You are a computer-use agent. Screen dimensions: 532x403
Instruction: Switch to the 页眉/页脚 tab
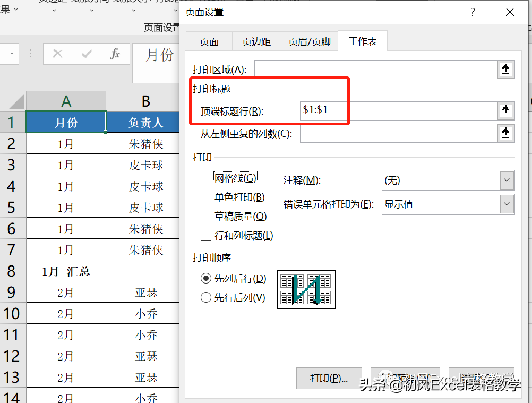(309, 42)
